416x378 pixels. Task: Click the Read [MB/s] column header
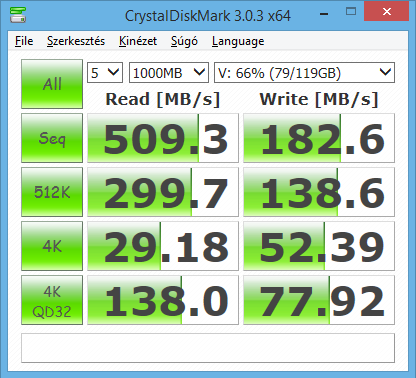click(163, 99)
